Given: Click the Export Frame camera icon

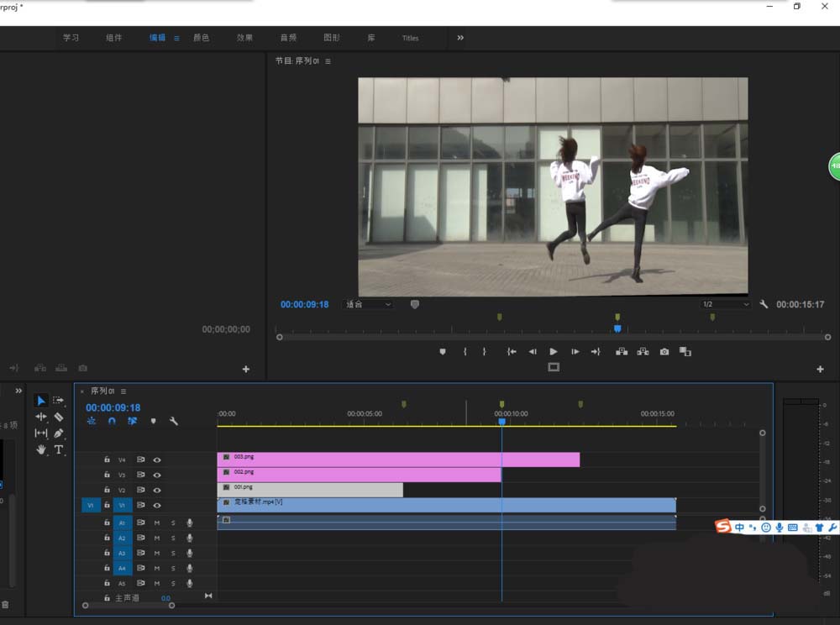Looking at the screenshot, I should 664,352.
